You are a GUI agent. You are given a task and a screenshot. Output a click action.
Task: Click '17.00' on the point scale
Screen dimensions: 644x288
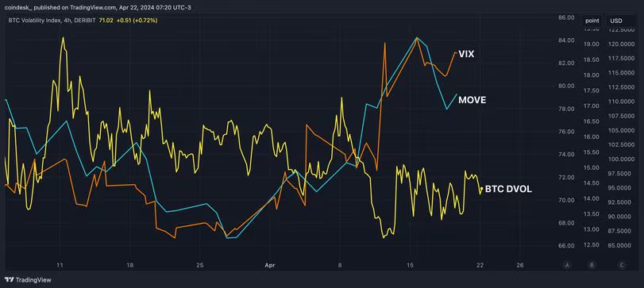591,106
